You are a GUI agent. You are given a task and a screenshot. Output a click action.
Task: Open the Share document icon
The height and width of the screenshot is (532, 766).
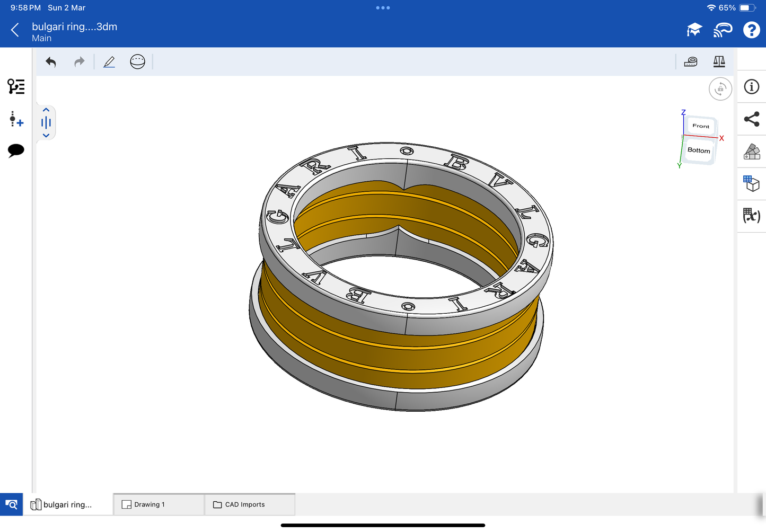click(x=751, y=119)
